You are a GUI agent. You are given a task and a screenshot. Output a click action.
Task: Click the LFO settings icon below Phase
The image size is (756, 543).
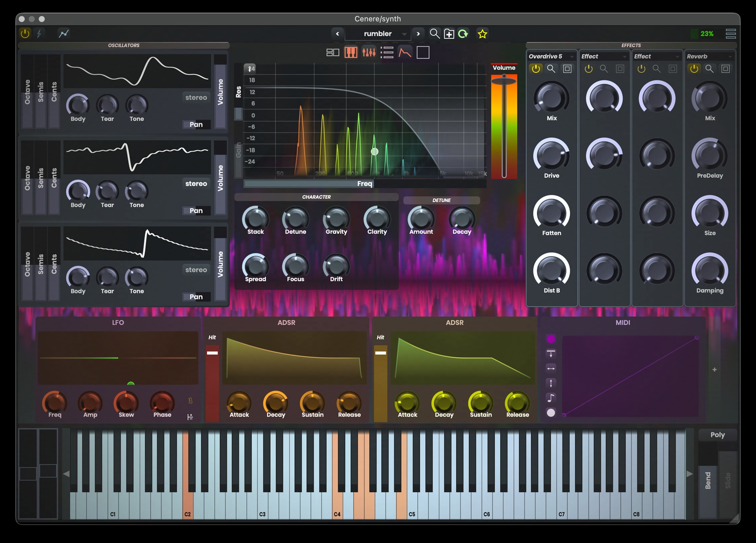tap(190, 417)
